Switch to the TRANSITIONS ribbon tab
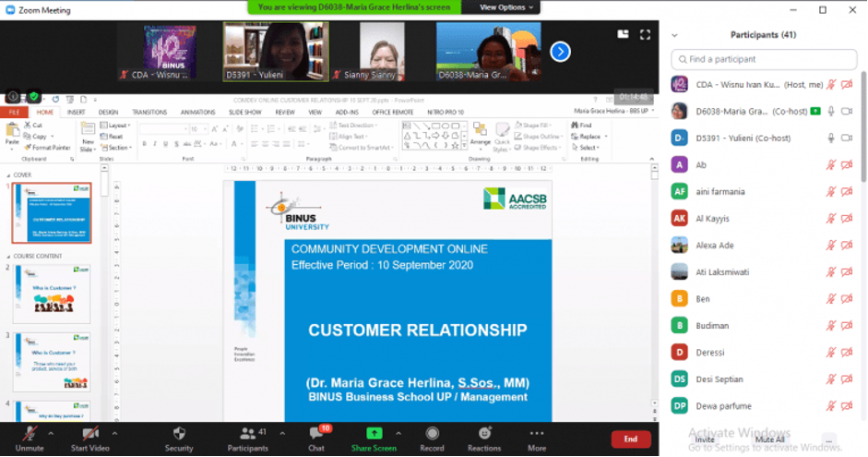This screenshot has width=868, height=457. tap(149, 112)
